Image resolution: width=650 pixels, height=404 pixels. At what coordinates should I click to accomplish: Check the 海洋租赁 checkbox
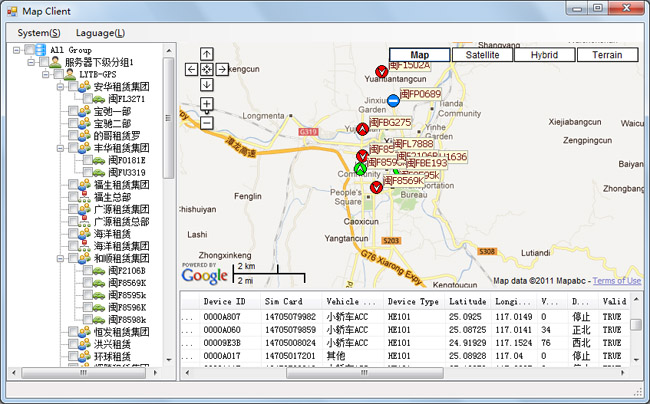tap(73, 234)
